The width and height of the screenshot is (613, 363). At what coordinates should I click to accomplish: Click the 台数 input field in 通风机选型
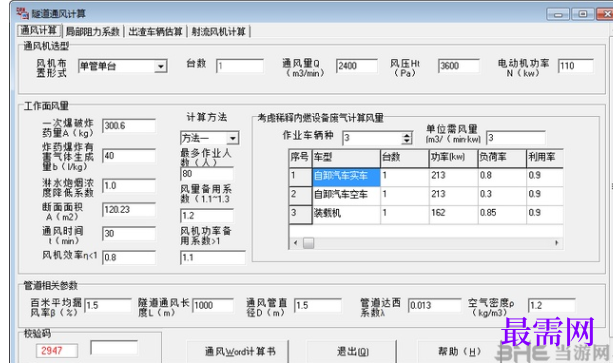pyautogui.click(x=240, y=66)
